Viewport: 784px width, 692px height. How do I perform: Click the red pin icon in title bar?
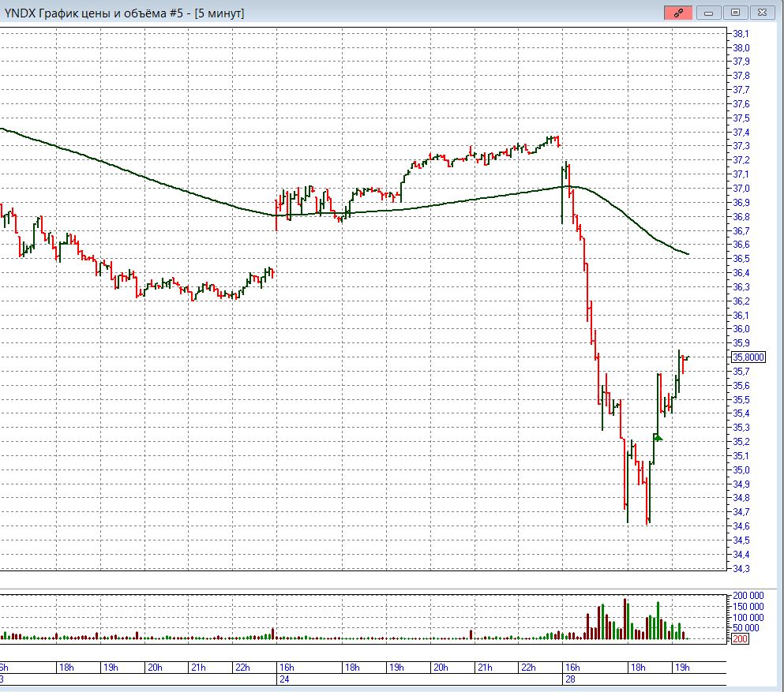pos(678,13)
